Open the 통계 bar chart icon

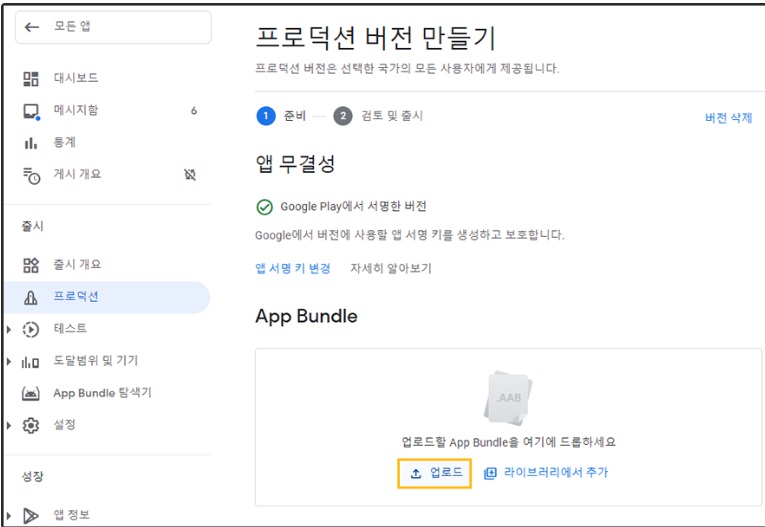pyautogui.click(x=31, y=143)
